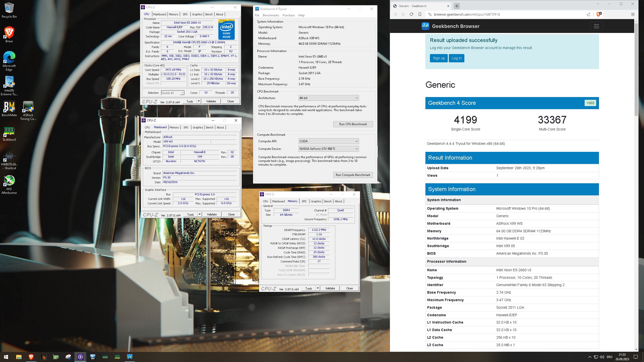This screenshot has width=644, height=362.
Task: Open network settings tray icon
Action: (596, 357)
